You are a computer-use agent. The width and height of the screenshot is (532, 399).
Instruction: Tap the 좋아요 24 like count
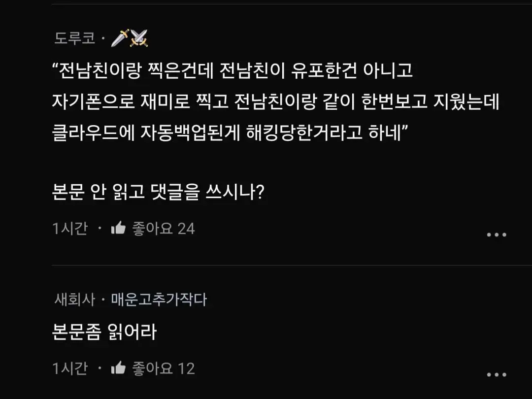tap(164, 229)
